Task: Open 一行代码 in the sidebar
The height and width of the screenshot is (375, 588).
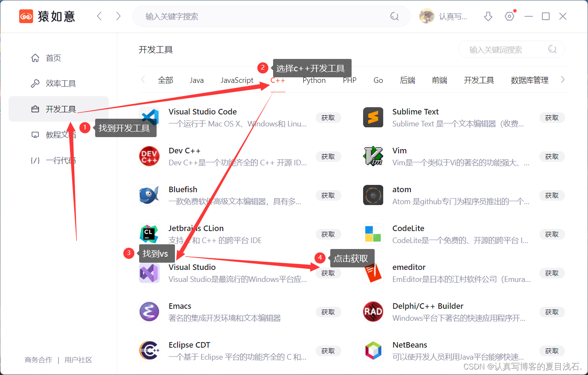Action: 58,160
